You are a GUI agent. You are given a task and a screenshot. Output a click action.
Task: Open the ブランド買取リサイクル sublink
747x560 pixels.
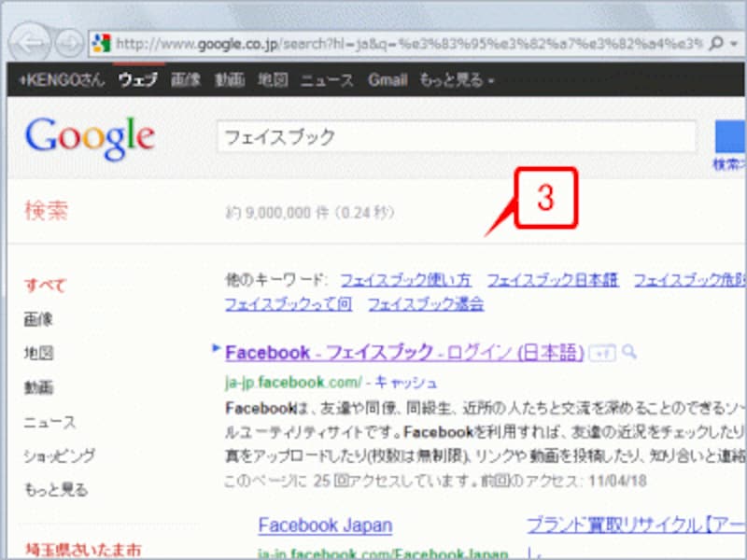tap(636, 525)
